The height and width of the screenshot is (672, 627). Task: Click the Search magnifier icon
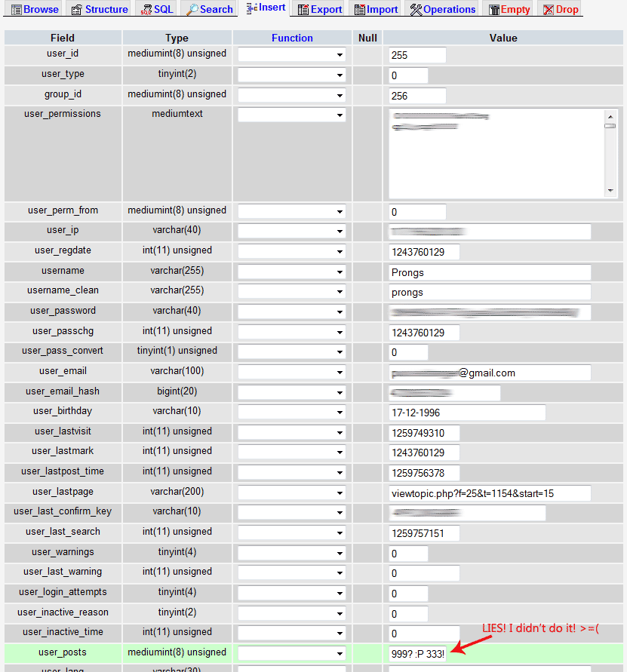[192, 10]
